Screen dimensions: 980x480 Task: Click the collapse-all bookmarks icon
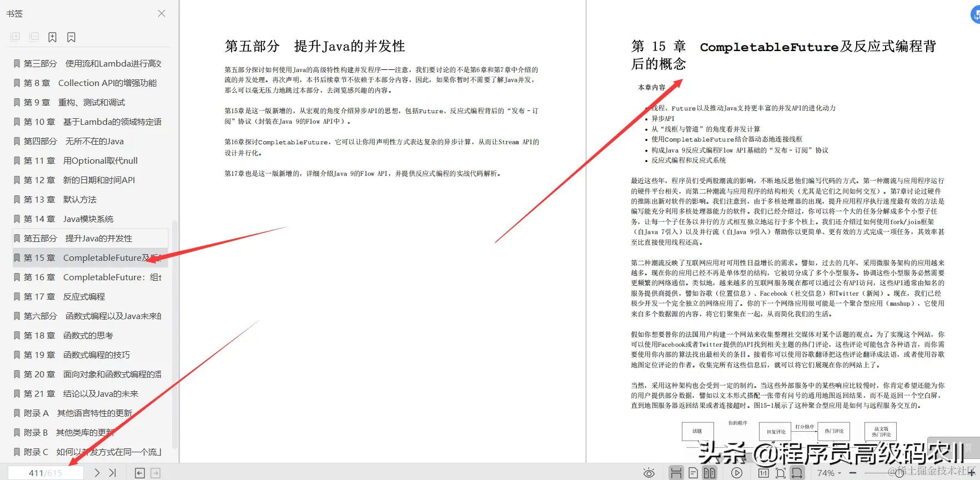pos(34,37)
